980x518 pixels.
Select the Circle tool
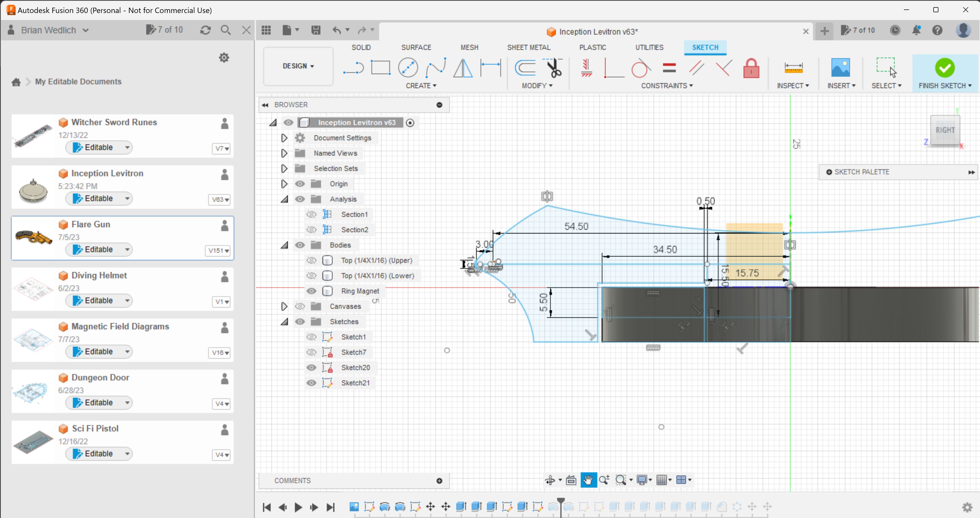[x=408, y=67]
